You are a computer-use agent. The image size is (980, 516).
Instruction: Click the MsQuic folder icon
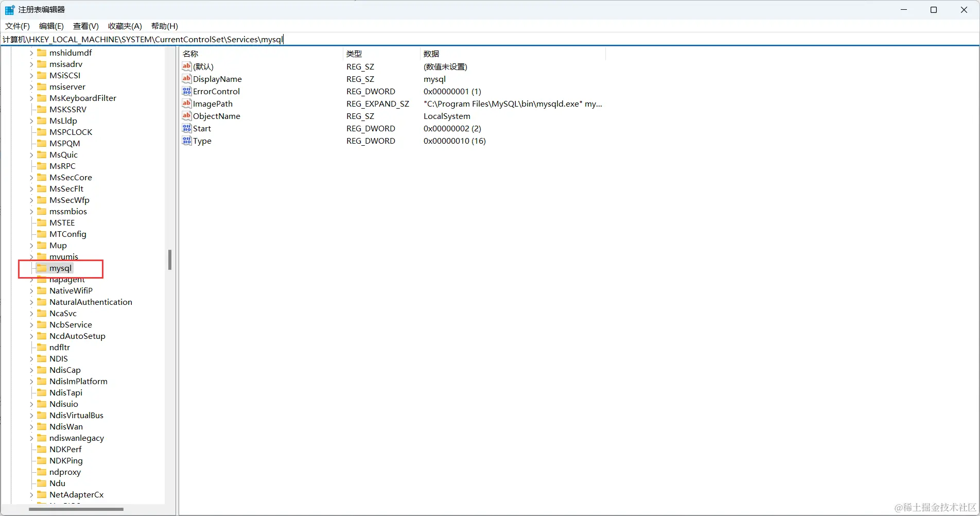42,154
